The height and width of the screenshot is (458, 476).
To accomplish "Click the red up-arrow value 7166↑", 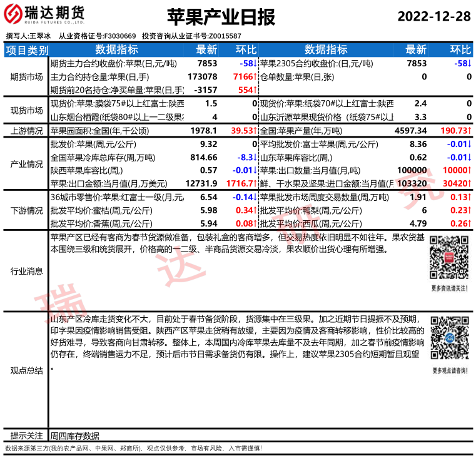I will pyautogui.click(x=245, y=76).
